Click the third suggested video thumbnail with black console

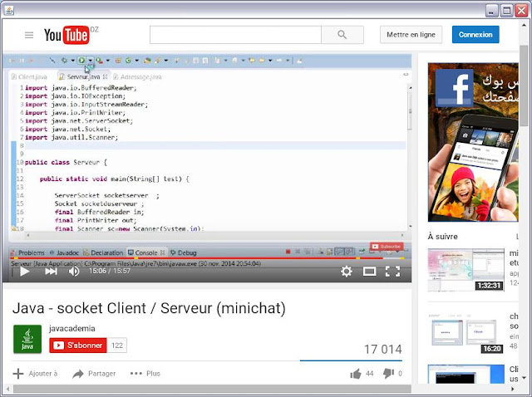pos(465,375)
